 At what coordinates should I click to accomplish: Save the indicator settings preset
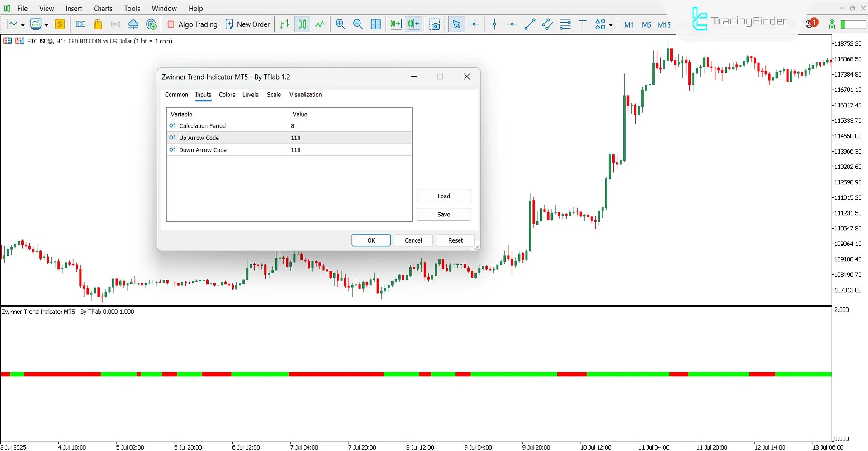click(443, 214)
